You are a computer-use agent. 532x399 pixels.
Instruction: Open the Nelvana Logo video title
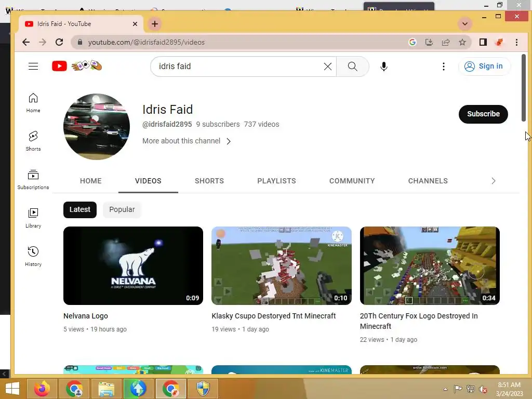[x=86, y=316]
